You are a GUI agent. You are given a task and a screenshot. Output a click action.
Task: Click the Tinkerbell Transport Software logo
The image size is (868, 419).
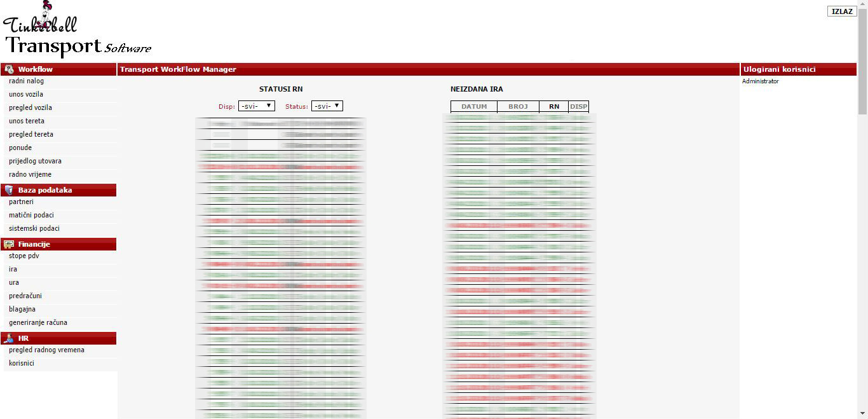pos(76,31)
